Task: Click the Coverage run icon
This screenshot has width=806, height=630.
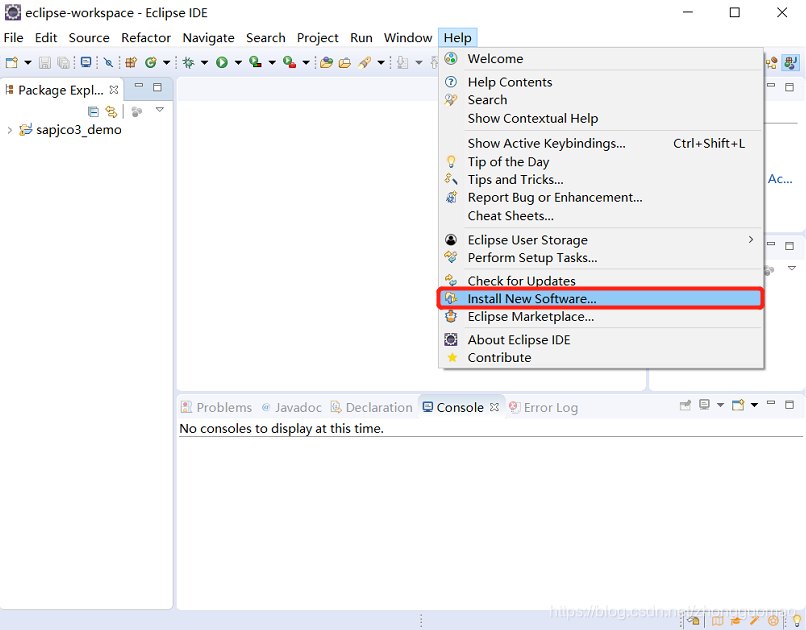Action: (255, 63)
